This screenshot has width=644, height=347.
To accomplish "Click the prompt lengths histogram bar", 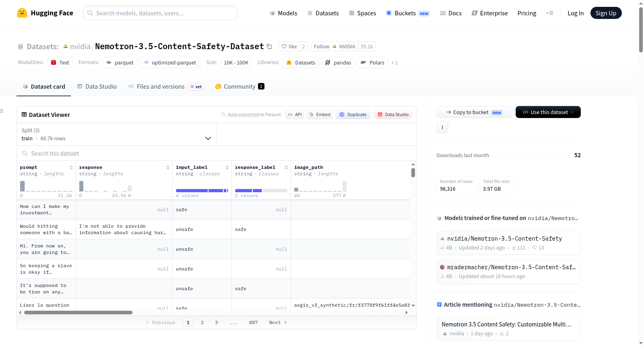I will coord(23,186).
